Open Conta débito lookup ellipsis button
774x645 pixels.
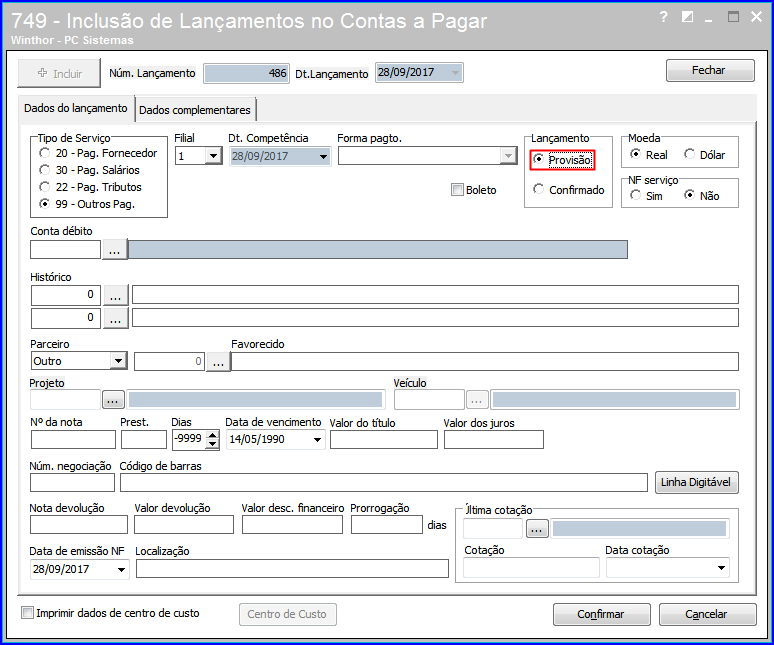115,250
